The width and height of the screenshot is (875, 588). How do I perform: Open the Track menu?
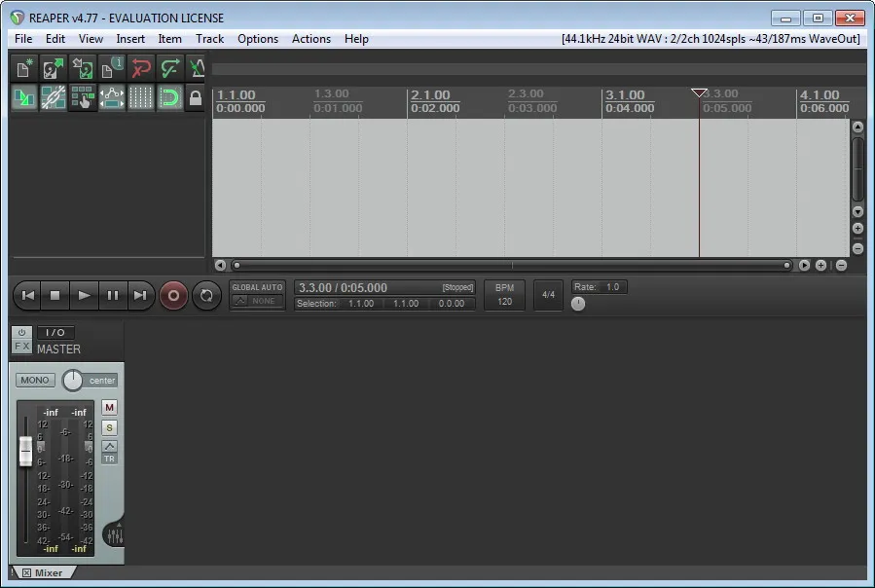click(210, 39)
